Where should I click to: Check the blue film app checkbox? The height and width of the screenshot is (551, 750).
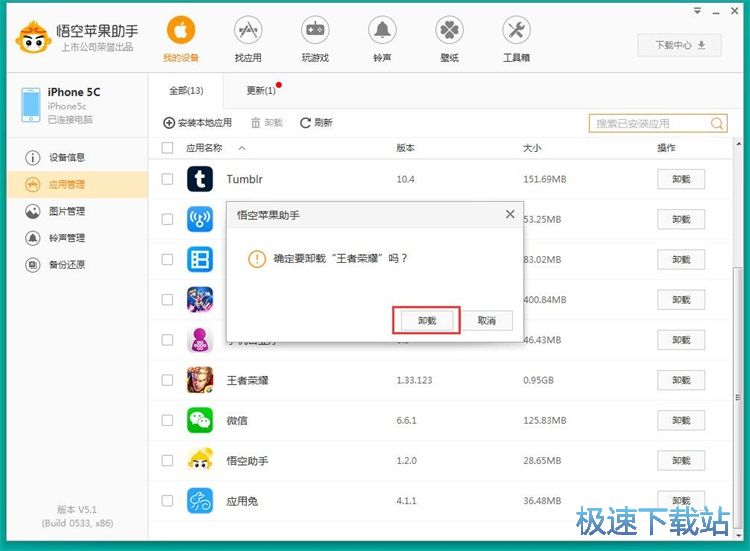(x=167, y=259)
